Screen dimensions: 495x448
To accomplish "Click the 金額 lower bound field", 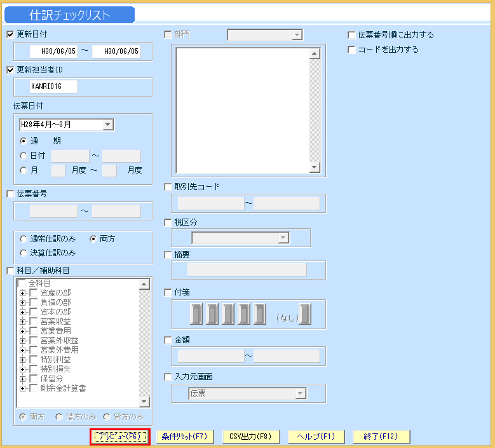I will click(211, 356).
